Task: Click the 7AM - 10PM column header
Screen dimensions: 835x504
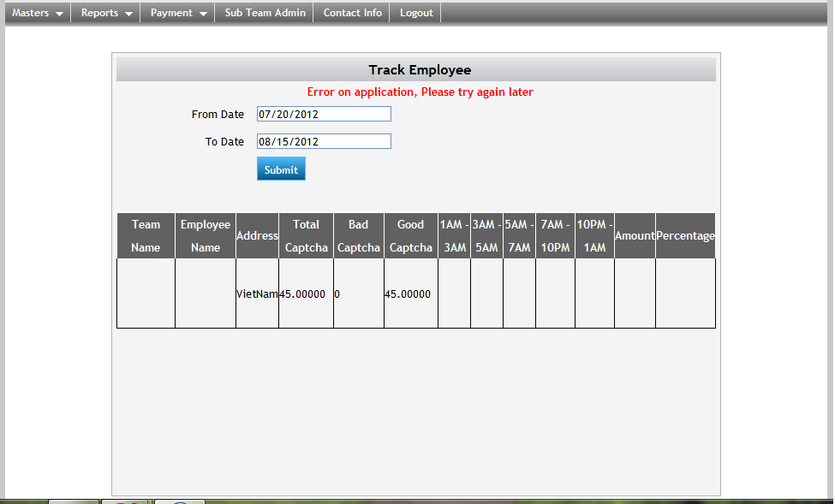Action: 556,236
